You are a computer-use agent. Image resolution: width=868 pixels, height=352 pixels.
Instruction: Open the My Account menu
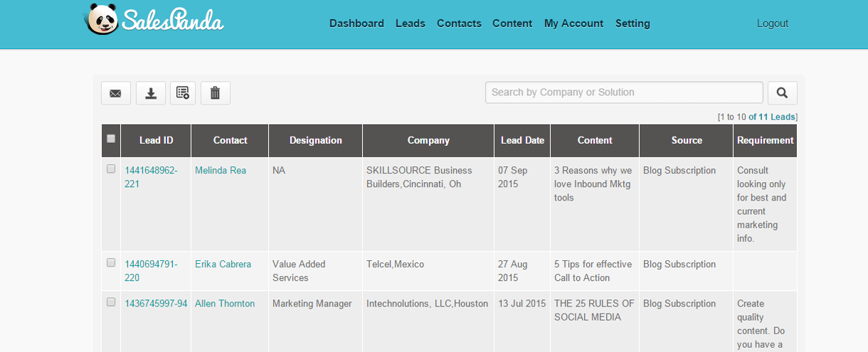573,23
